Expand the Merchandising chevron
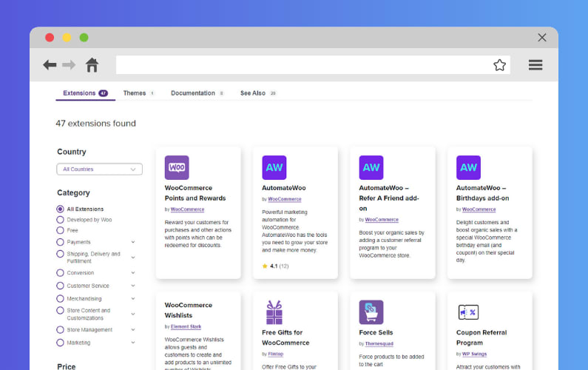The height and width of the screenshot is (370, 588). click(x=133, y=299)
